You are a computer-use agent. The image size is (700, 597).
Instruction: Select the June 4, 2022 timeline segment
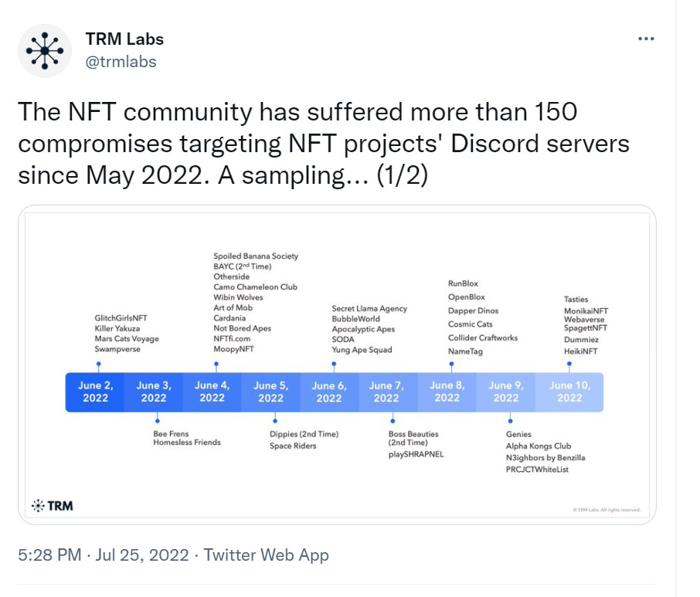coord(212,392)
